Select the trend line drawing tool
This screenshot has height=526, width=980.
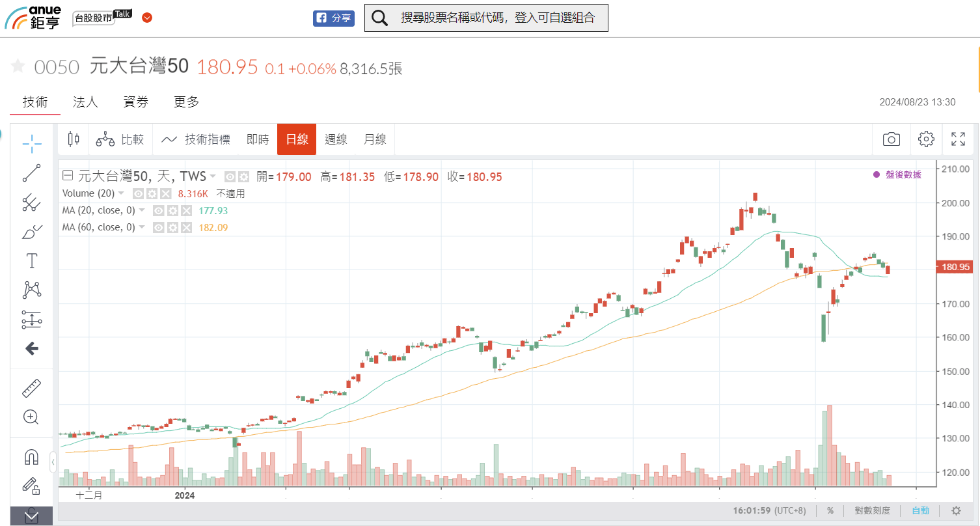click(x=31, y=173)
